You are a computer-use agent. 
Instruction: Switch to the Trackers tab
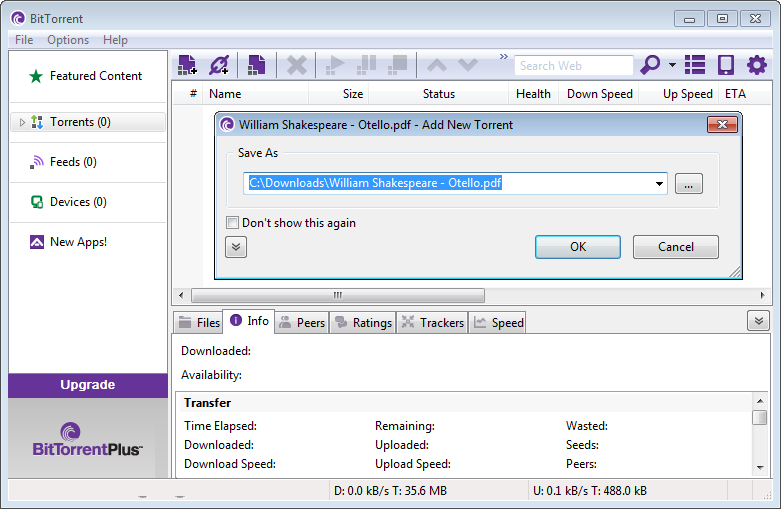pyautogui.click(x=432, y=323)
